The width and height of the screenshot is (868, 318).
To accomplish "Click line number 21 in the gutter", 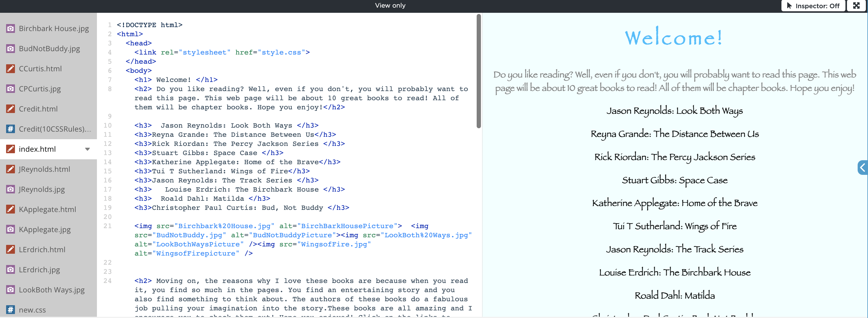I will point(108,226).
